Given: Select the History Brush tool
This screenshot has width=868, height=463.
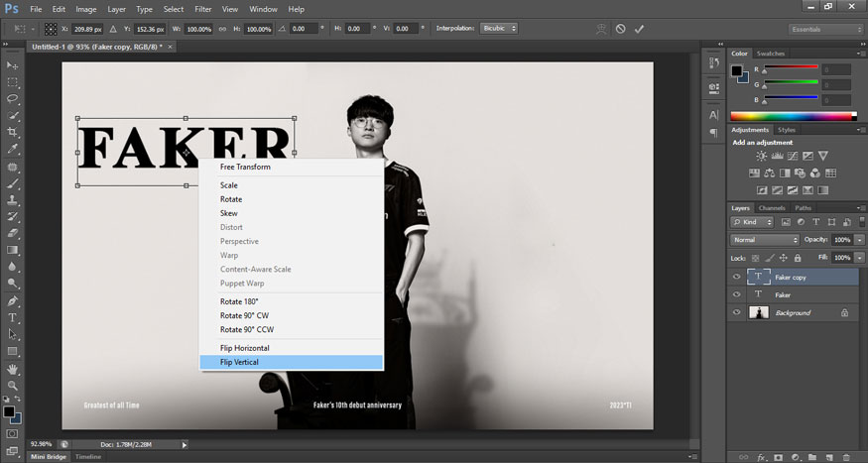Looking at the screenshot, I should coord(12,217).
